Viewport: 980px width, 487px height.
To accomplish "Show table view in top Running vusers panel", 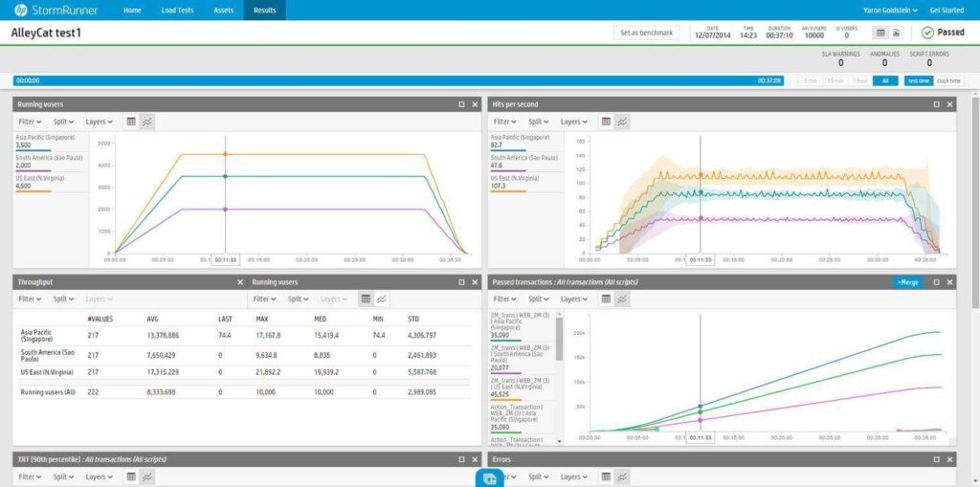I will pyautogui.click(x=131, y=122).
